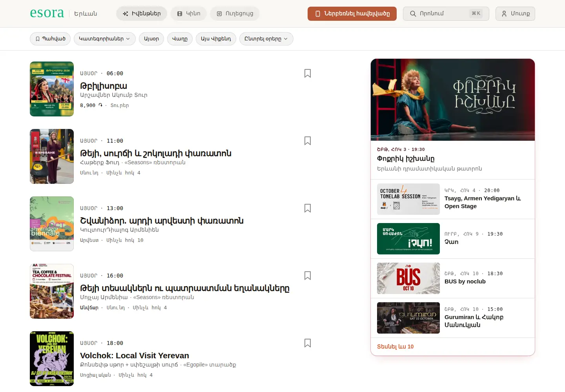The image size is (565, 392).
Task: Open the Volchok Yerevan poster thumbnail
Action: [52, 359]
